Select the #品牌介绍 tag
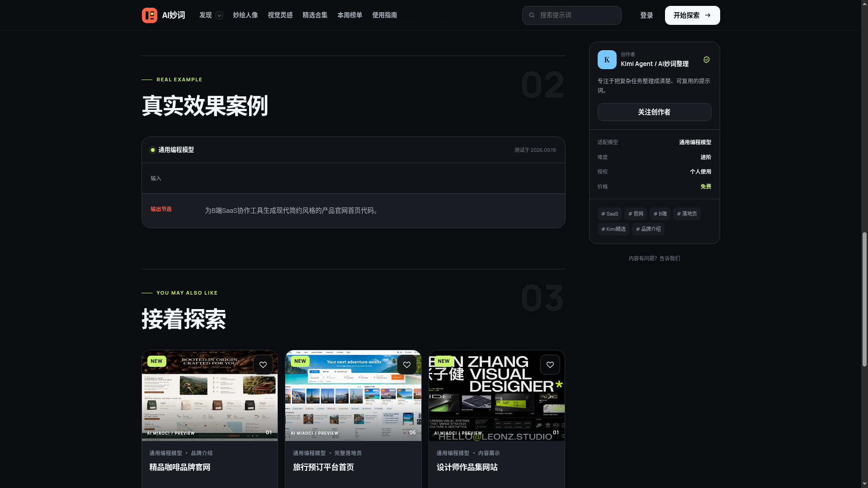The width and height of the screenshot is (868, 488). [x=648, y=229]
